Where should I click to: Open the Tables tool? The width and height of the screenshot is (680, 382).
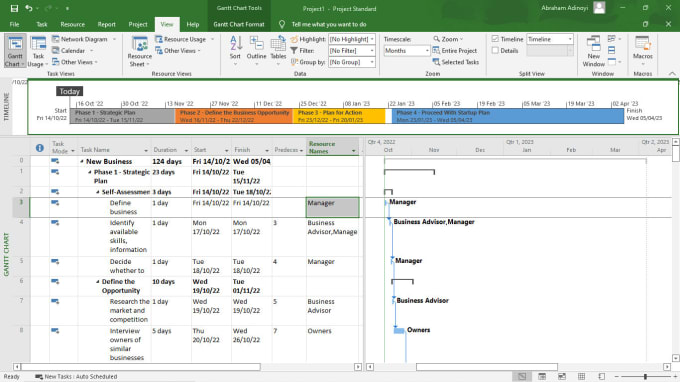coord(278,51)
